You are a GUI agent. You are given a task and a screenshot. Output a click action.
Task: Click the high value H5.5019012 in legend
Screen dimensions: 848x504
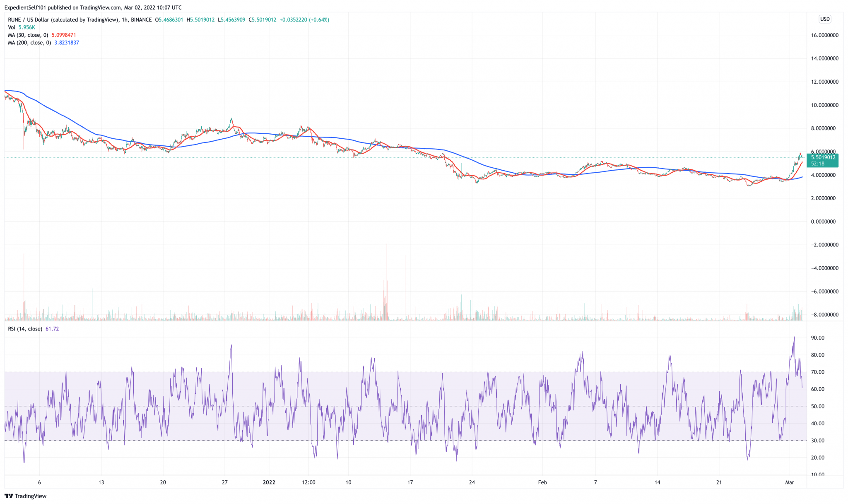coord(201,20)
